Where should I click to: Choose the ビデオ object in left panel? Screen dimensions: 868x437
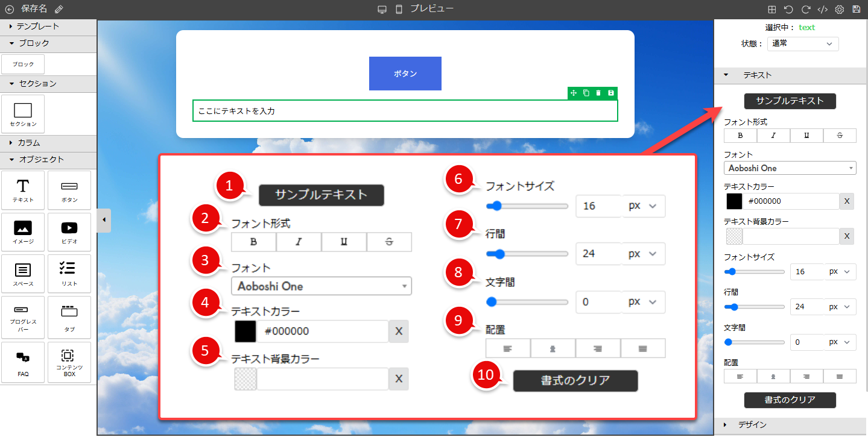[69, 232]
